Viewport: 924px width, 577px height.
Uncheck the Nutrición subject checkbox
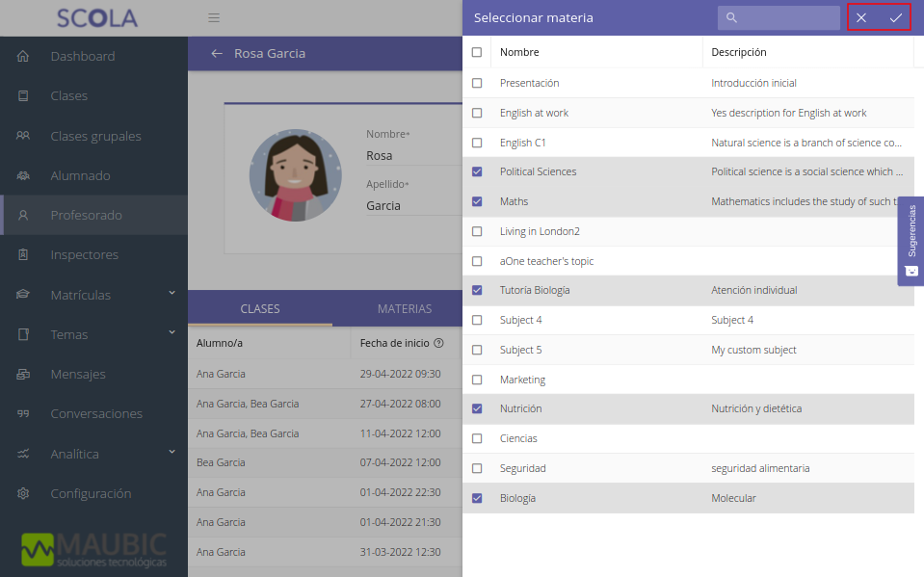point(477,409)
